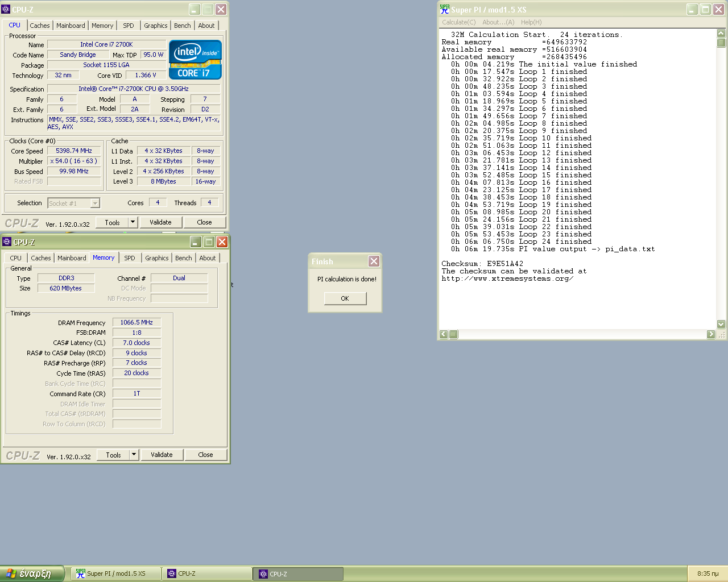Screen dimensions: 728x582
Task: Click Tools button in lower CPU-Z window
Action: [113, 455]
